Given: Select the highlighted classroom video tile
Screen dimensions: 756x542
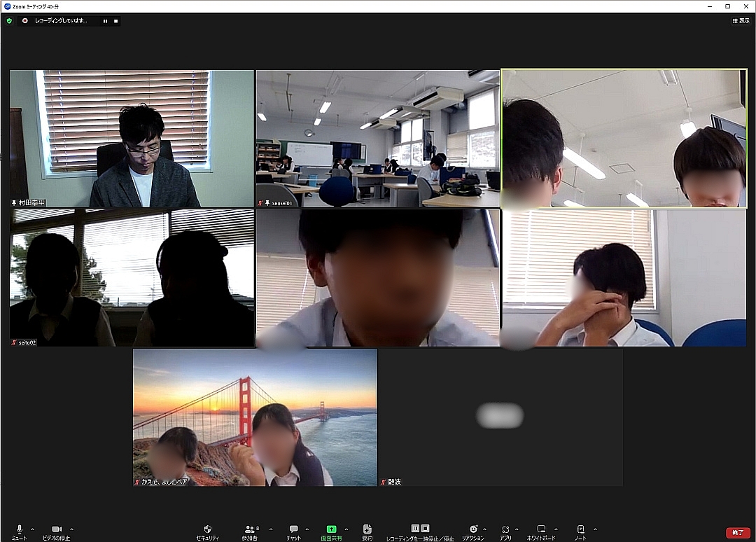Looking at the screenshot, I should click(624, 138).
